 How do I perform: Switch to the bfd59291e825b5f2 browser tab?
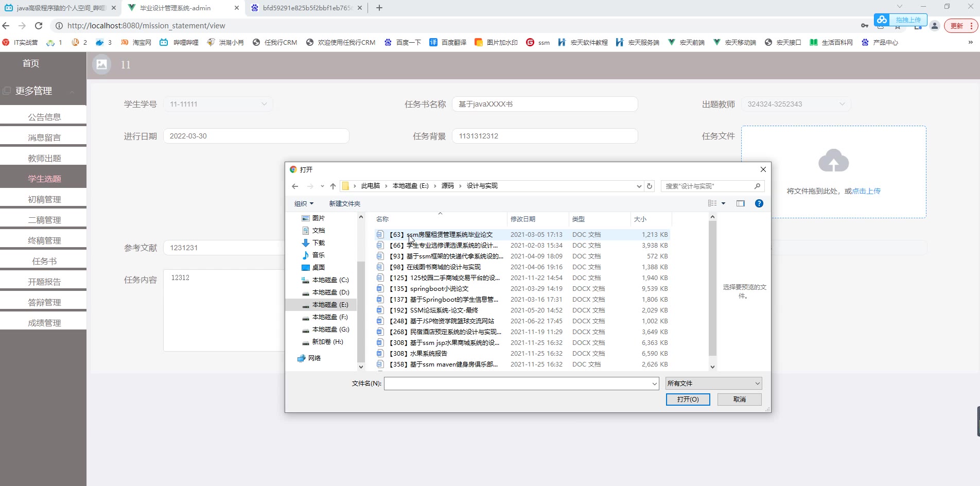pyautogui.click(x=307, y=8)
